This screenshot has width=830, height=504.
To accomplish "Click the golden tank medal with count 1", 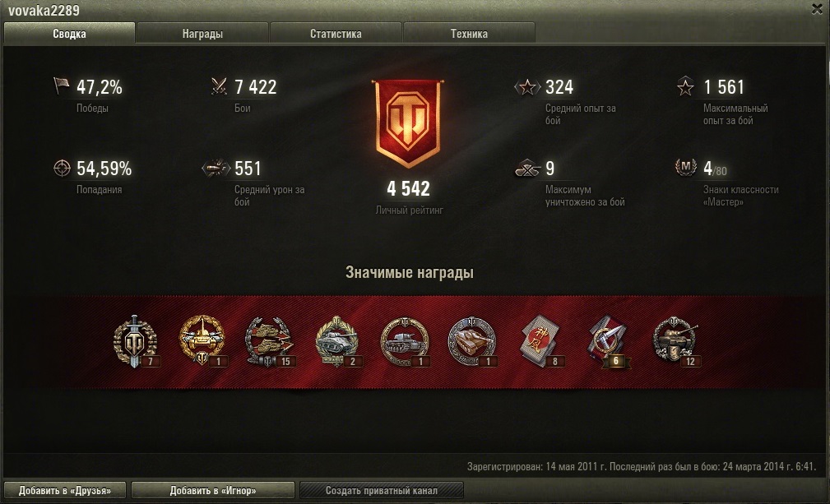I will pos(202,340).
